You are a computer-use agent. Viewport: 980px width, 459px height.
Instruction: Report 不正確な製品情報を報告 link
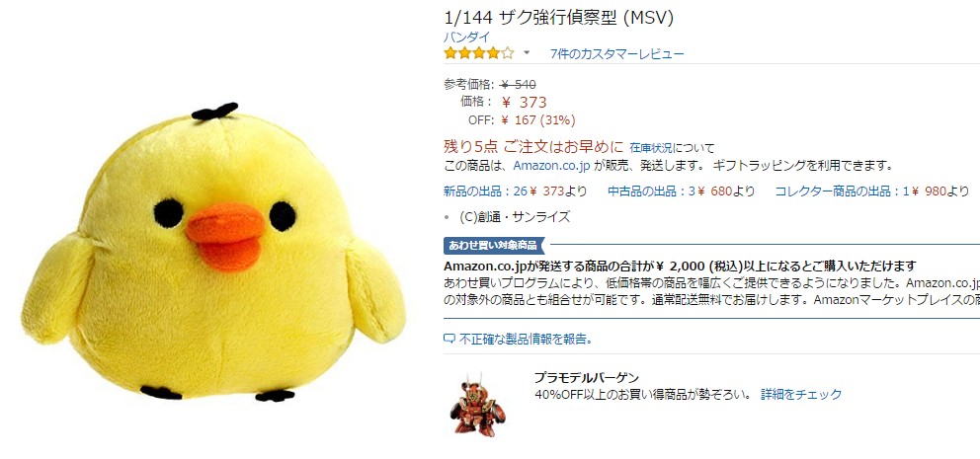pyautogui.click(x=526, y=340)
